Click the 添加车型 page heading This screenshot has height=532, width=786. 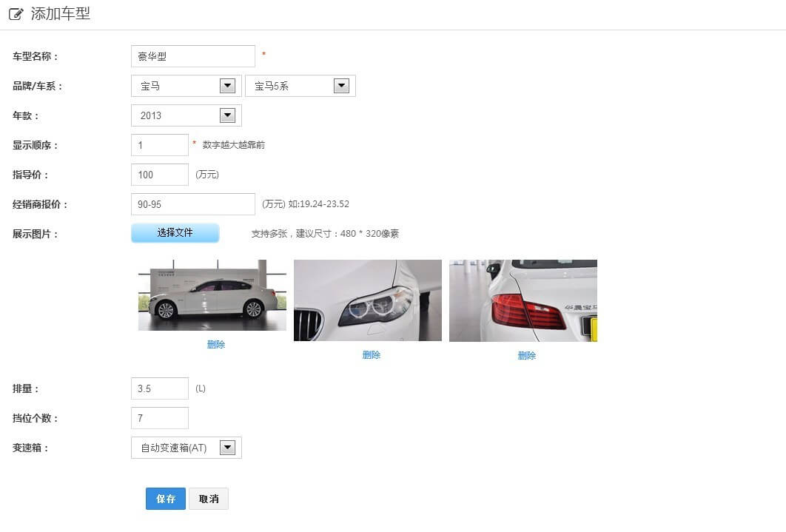(60, 13)
